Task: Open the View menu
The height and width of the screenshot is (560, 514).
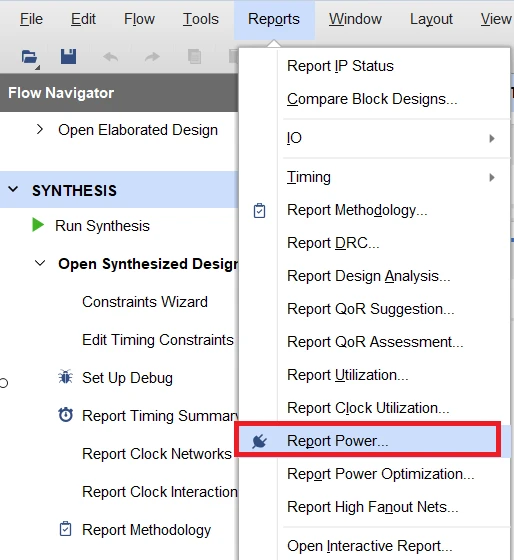Action: point(496,19)
